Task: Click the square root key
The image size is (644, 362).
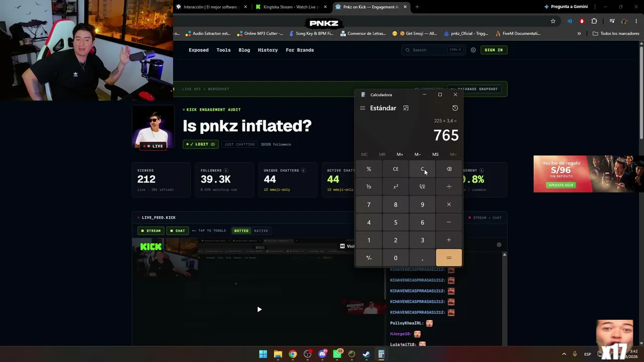Action: (x=422, y=187)
